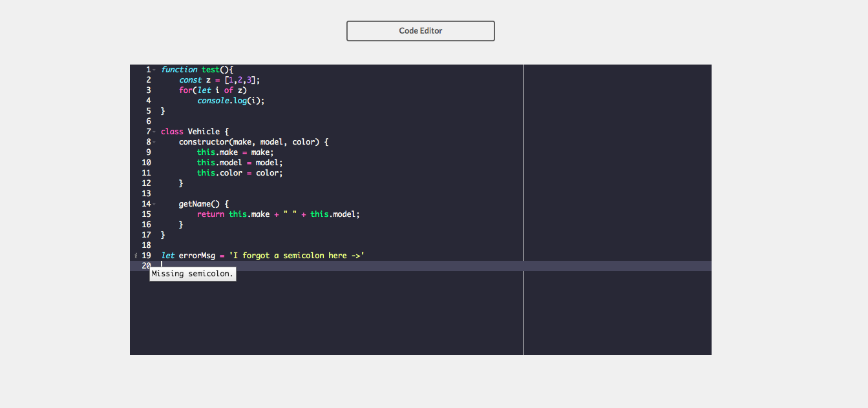
Task: Click the array '[1,2,3]' on line 2
Action: (x=240, y=80)
